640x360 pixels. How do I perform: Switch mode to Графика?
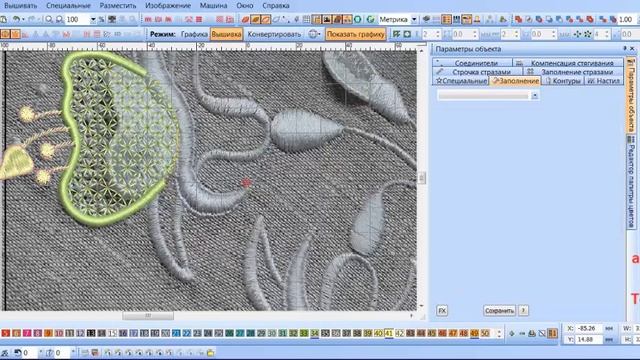pyautogui.click(x=194, y=34)
